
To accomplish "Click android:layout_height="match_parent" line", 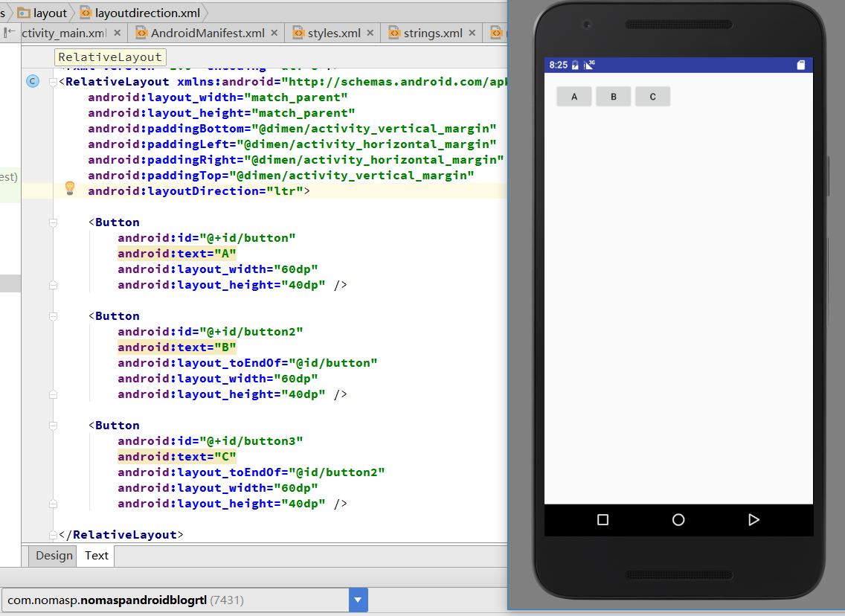I will tap(222, 113).
